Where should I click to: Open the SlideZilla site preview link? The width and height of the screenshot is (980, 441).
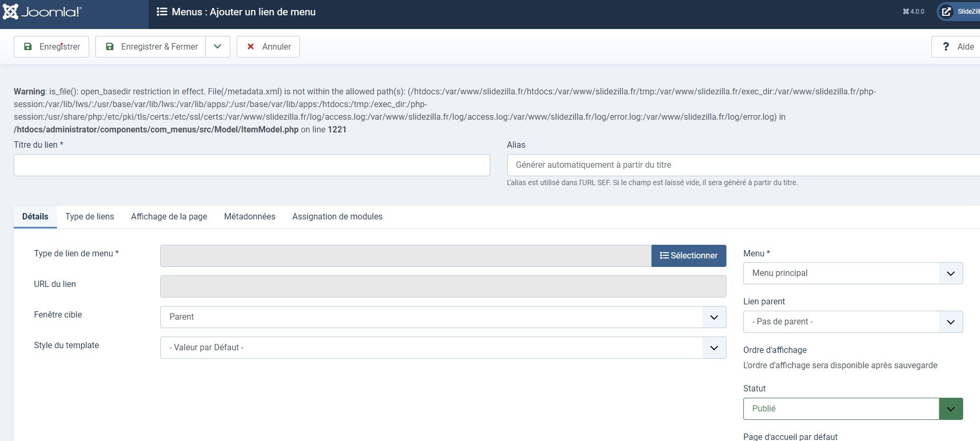click(959, 12)
